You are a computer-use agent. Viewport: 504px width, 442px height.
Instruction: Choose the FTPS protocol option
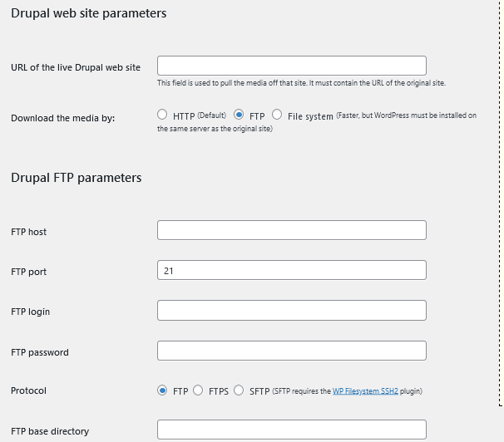198,390
